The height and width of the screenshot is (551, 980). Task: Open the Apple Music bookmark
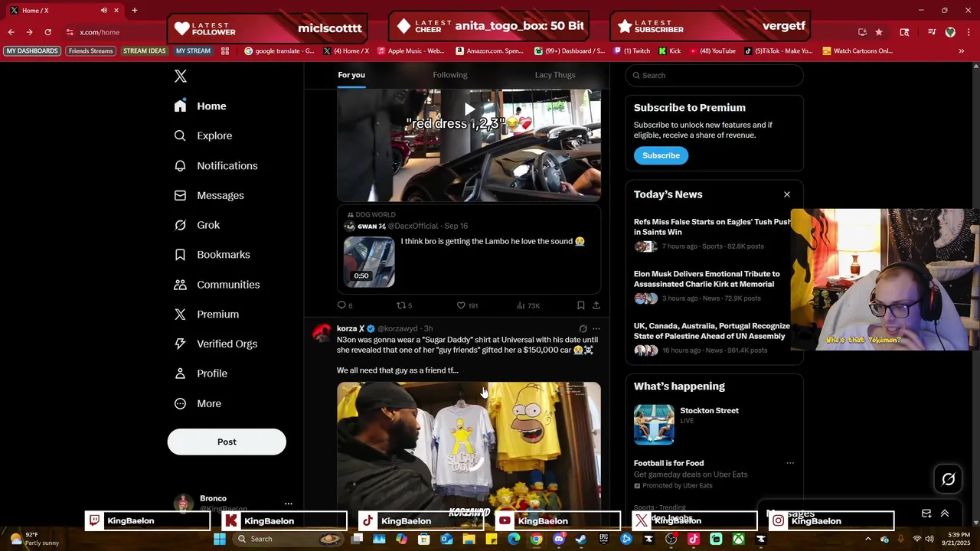click(410, 51)
